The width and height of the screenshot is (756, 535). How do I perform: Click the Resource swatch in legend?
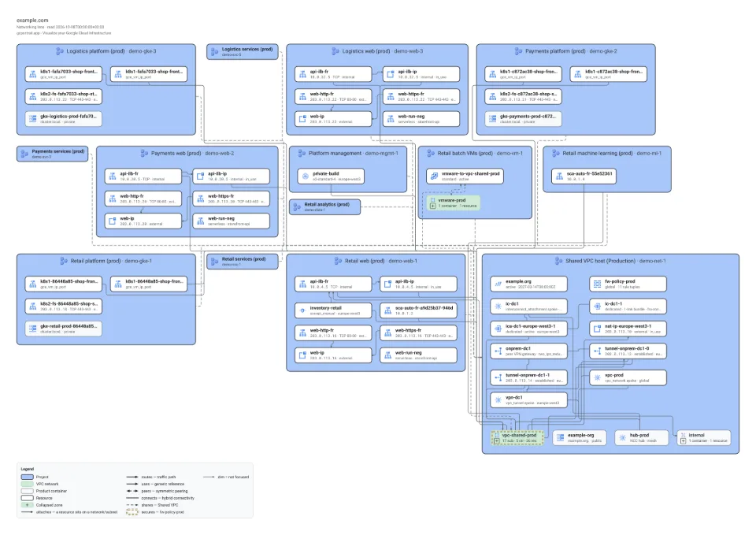click(27, 498)
